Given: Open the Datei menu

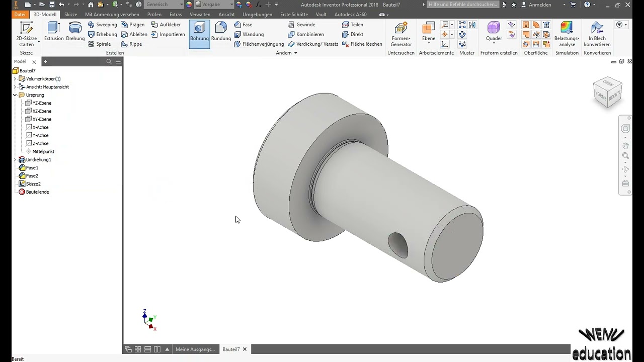Looking at the screenshot, I should coord(20,15).
